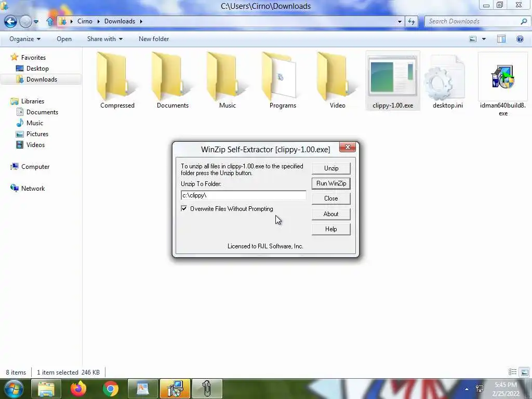Select Network in navigation pane
Viewport: 532px width, 399px height.
[x=33, y=188]
